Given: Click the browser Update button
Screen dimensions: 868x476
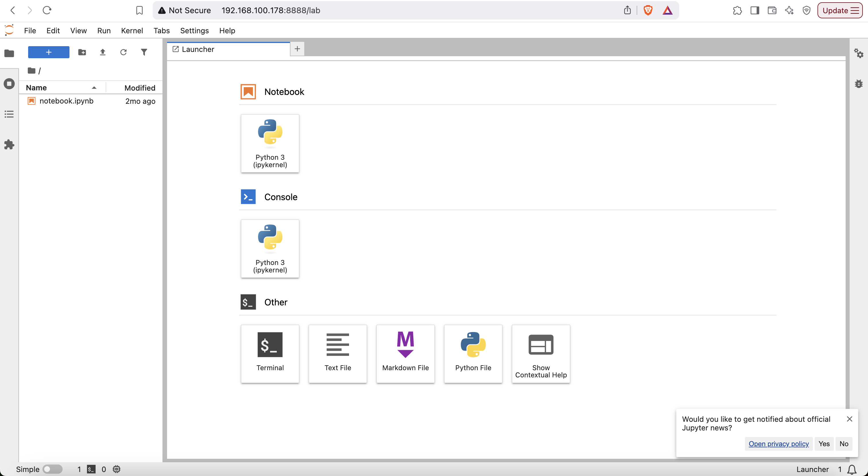Looking at the screenshot, I should 840,10.
